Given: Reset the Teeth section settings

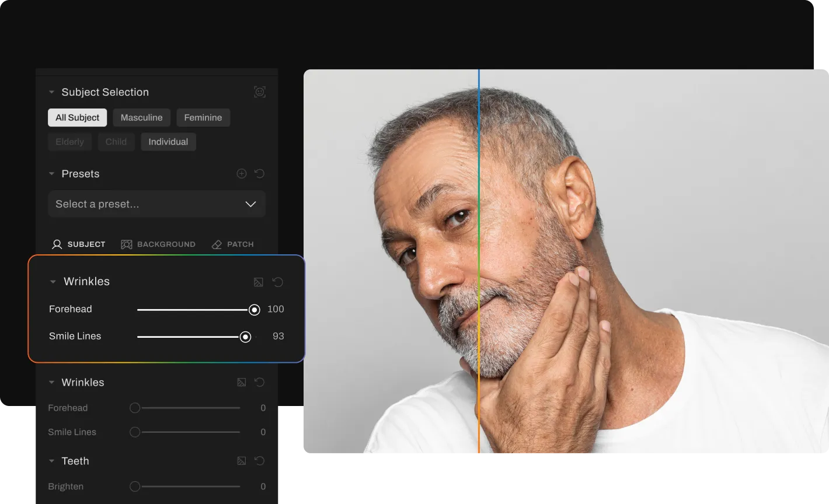Looking at the screenshot, I should click(260, 461).
